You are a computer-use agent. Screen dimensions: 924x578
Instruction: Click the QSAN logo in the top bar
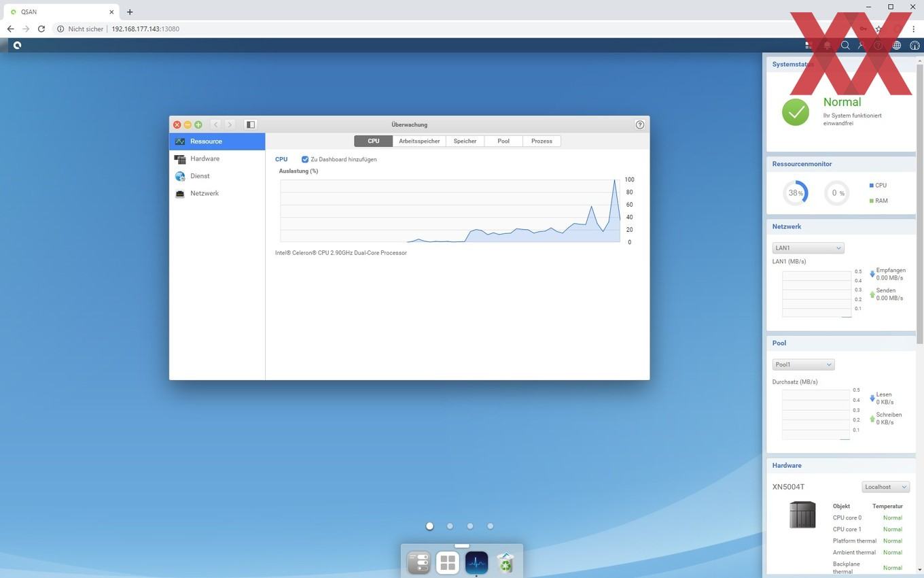coord(17,46)
